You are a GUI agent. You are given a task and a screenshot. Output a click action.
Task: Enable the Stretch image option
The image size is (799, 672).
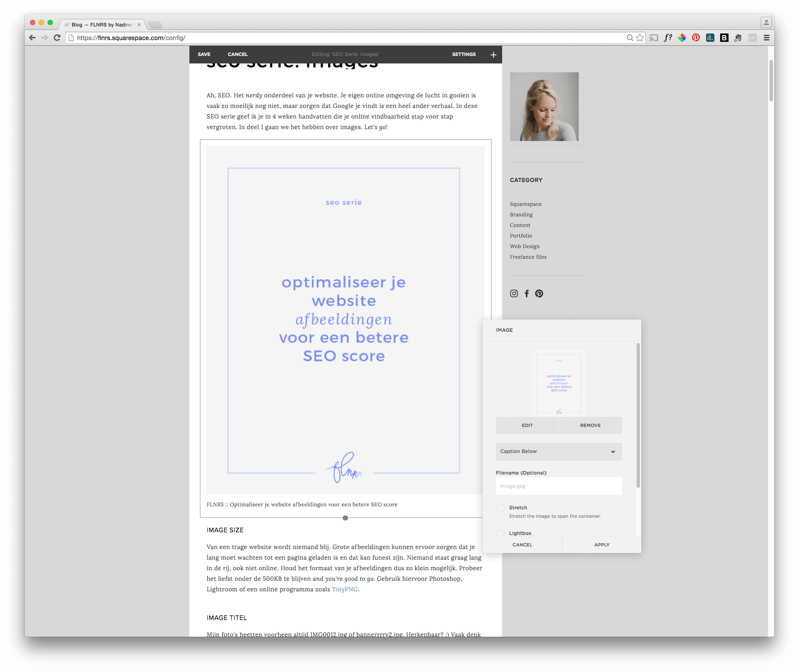point(500,508)
